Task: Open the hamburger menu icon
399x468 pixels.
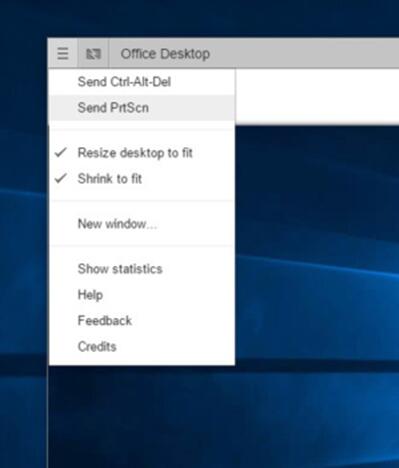Action: click(63, 53)
